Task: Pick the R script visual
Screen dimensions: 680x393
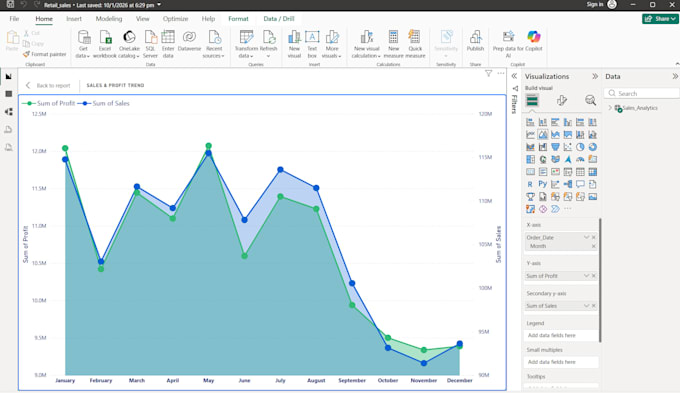Action: (530, 184)
